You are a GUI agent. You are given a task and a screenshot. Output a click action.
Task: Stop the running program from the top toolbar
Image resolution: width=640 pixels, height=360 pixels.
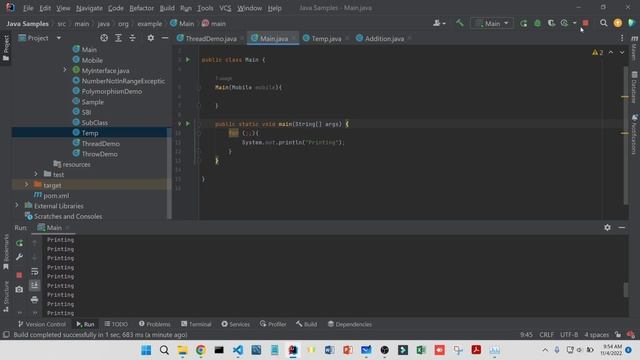click(585, 23)
